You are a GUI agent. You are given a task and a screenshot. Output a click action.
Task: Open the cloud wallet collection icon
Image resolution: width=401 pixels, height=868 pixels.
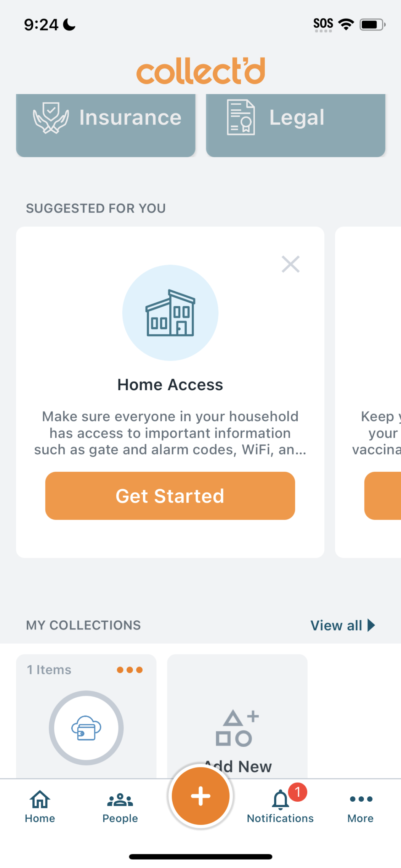(86, 728)
